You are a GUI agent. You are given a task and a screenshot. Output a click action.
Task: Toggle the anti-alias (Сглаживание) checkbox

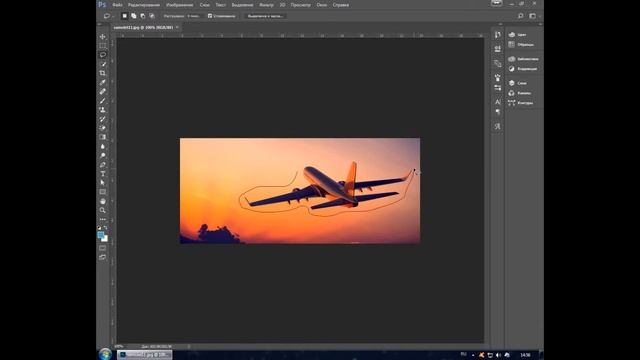[210, 16]
